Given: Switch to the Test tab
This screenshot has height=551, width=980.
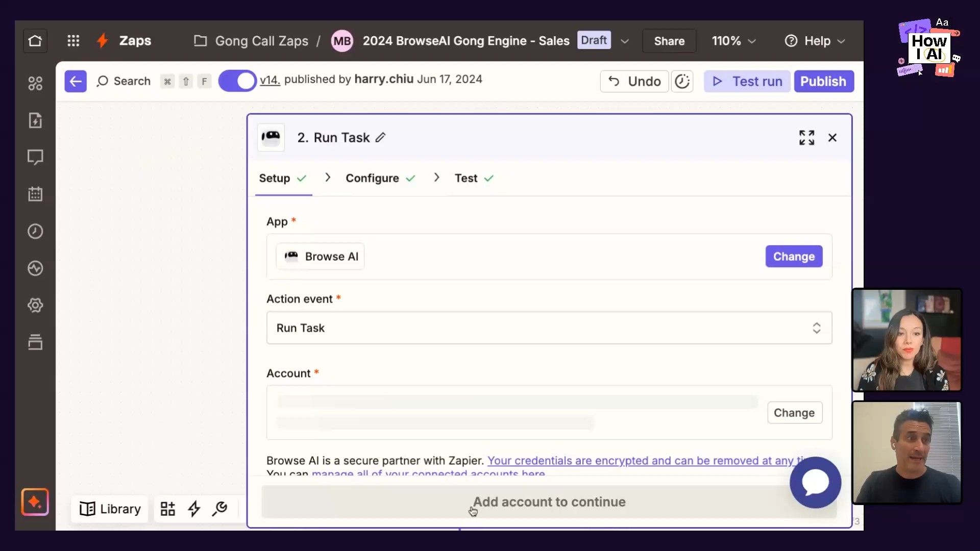Looking at the screenshot, I should point(474,178).
